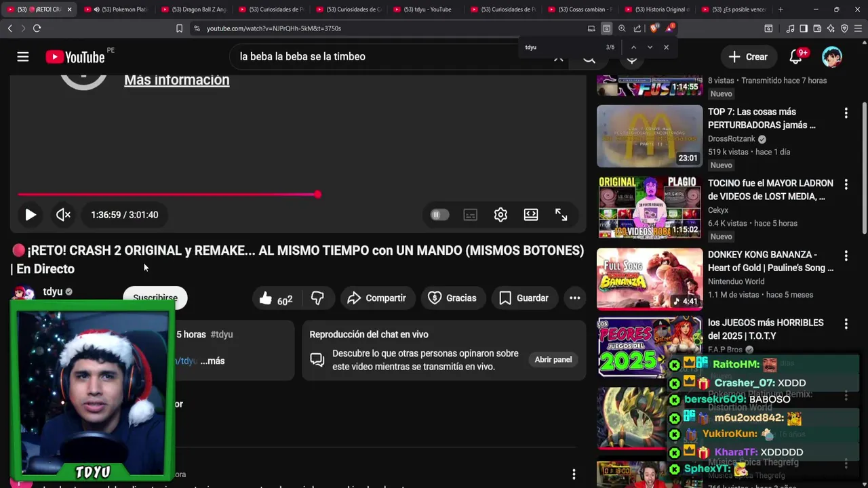The image size is (868, 488).
Task: Toggle browser sidebar panel
Action: pos(804,28)
